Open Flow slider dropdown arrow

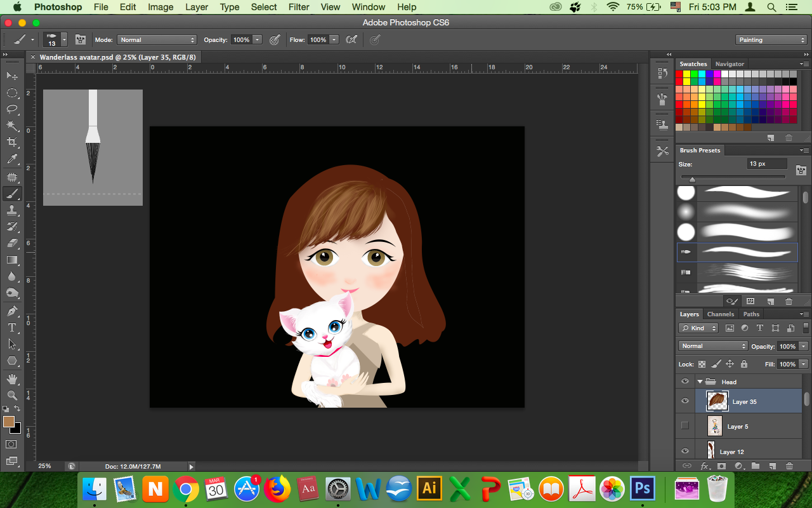[334, 39]
